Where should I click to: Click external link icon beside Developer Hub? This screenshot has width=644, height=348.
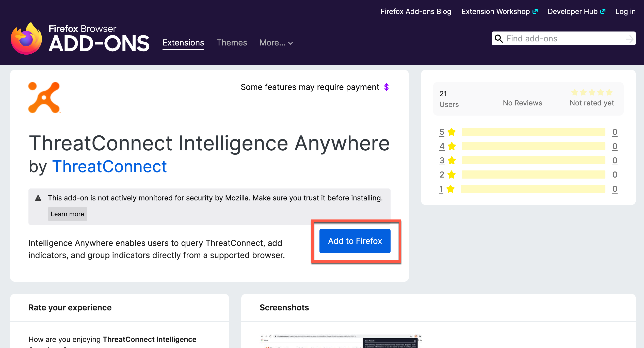(603, 11)
